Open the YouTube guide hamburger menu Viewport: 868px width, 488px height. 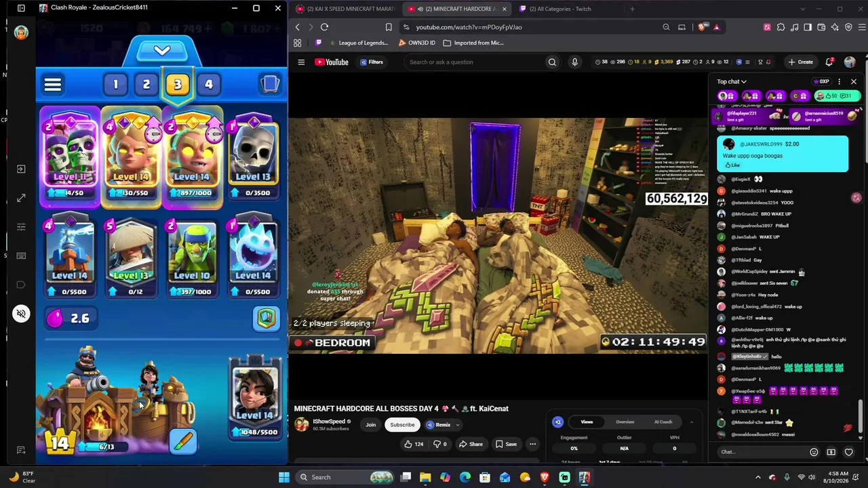[301, 62]
